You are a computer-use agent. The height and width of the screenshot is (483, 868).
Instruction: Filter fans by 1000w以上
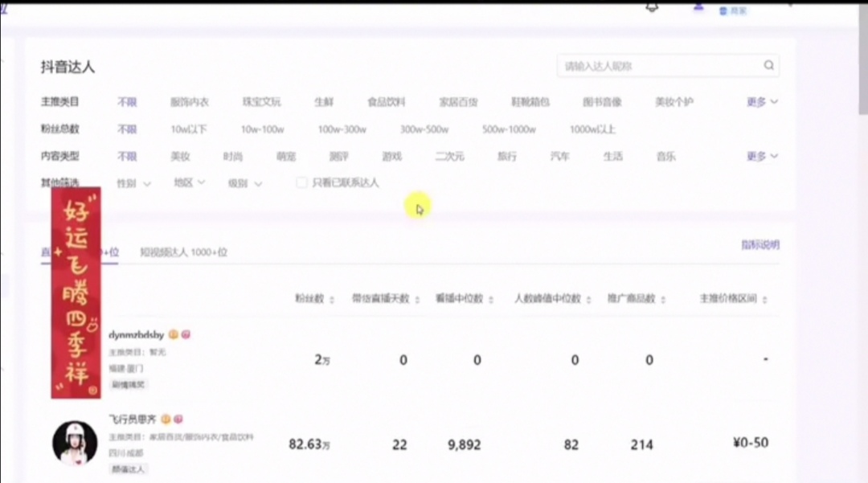coord(592,129)
